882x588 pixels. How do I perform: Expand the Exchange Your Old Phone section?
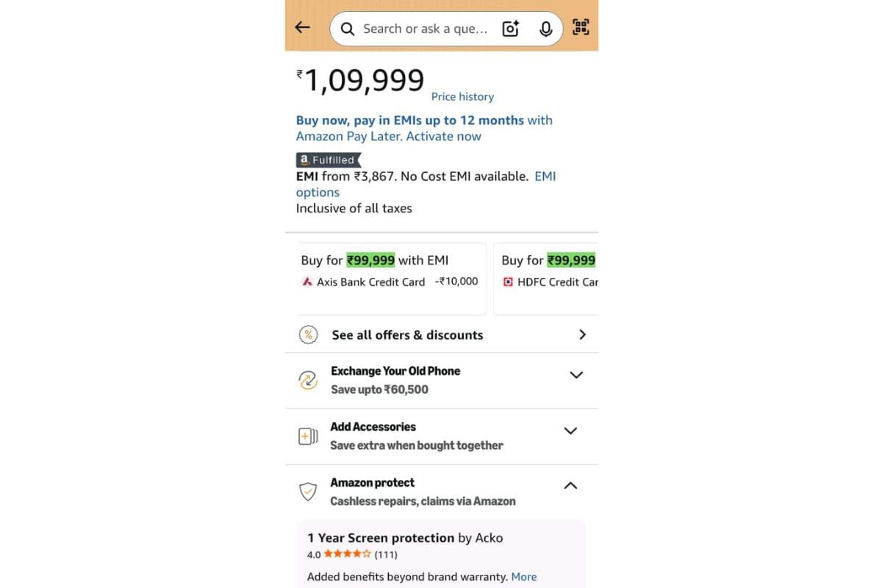click(x=576, y=375)
